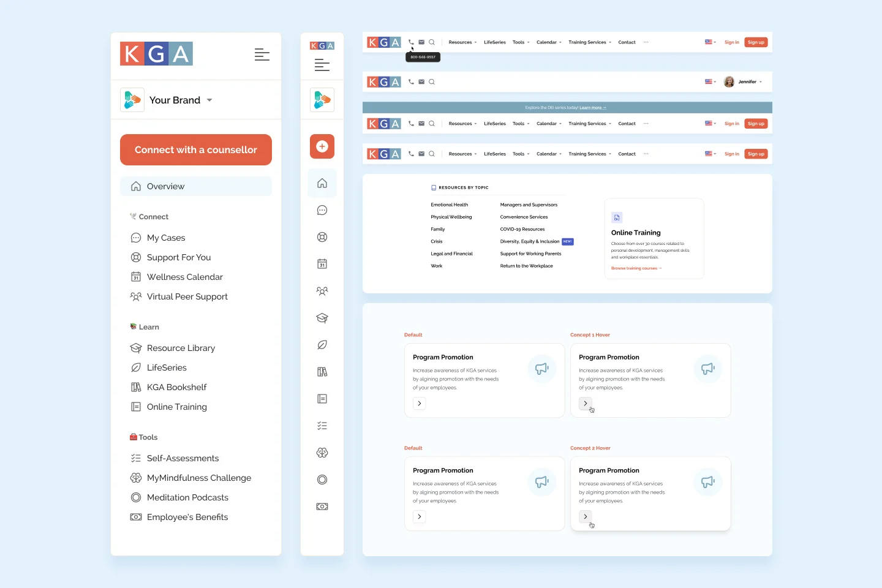Click the hamburger icon in the collapsed sidebar
The width and height of the screenshot is (882, 588).
point(322,65)
